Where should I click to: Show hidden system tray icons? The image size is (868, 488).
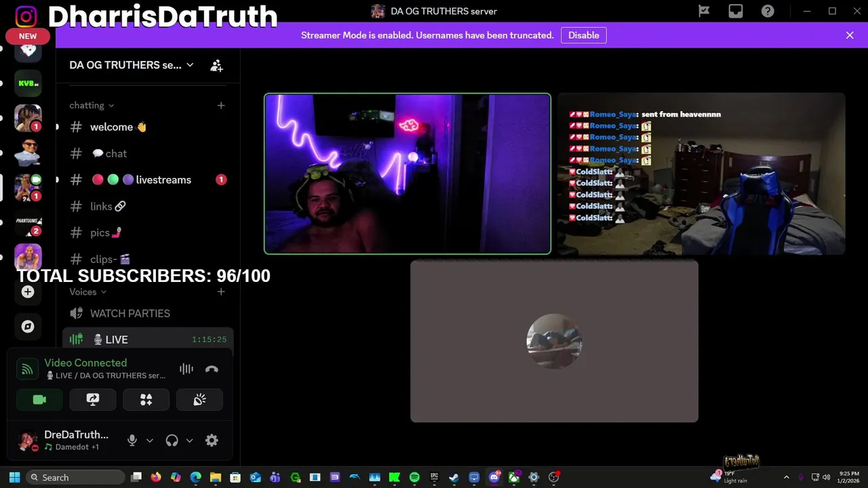(786, 477)
